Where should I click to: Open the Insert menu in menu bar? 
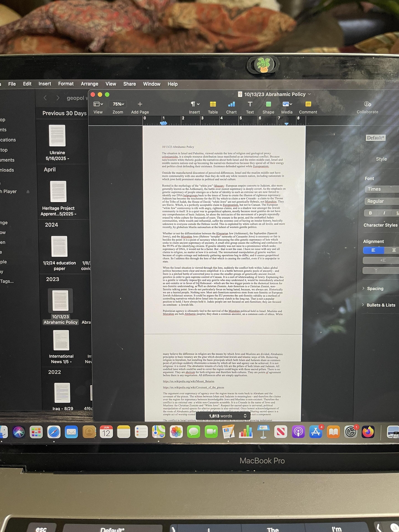(x=45, y=84)
